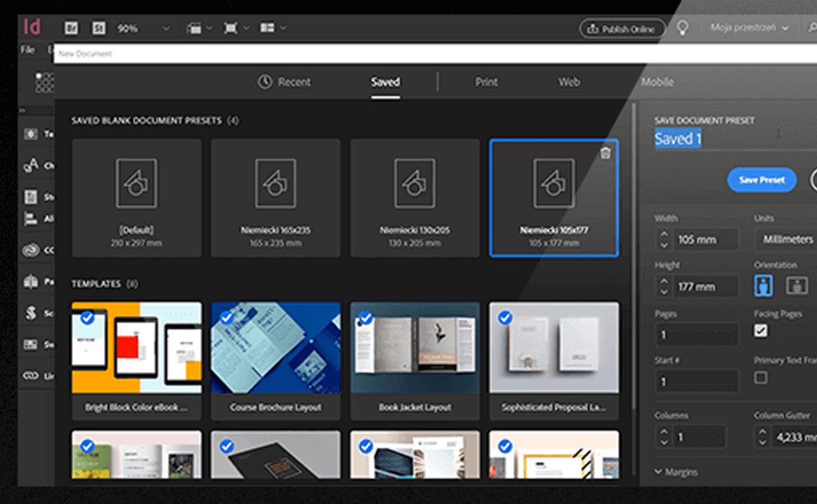Image resolution: width=817 pixels, height=504 pixels.
Task: Select portrait orientation icon
Action: [763, 285]
